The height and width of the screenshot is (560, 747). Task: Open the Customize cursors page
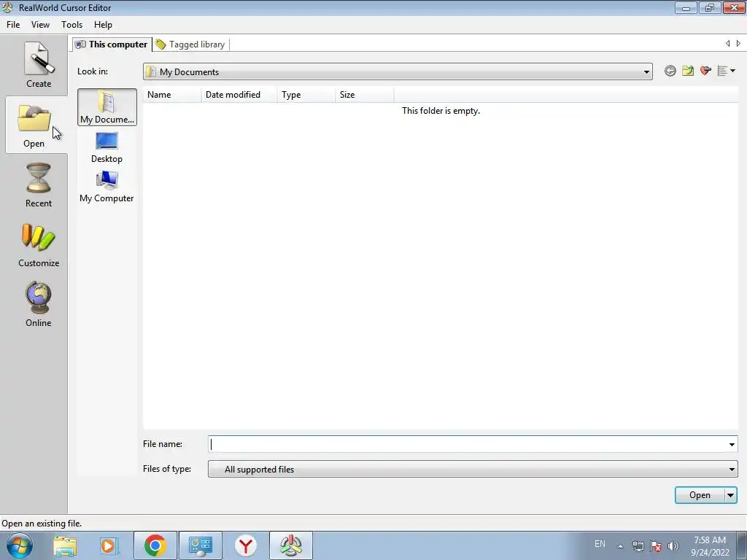38,245
